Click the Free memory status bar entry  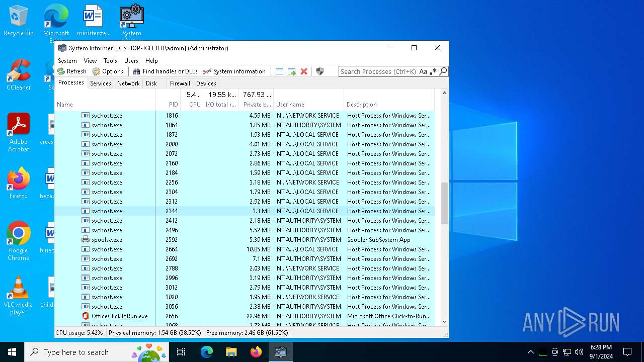coord(247,333)
